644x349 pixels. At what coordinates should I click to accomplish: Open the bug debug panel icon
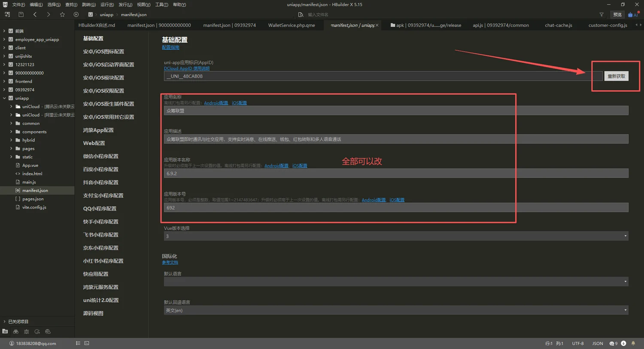tap(27, 331)
